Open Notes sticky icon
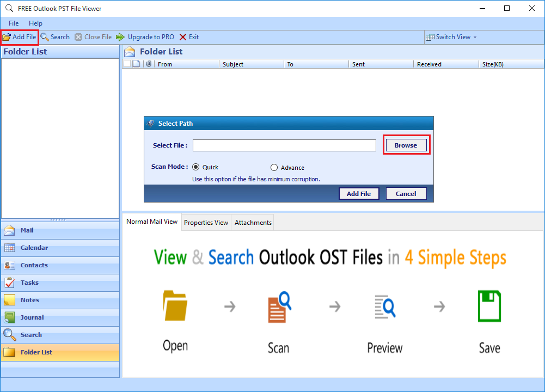Image resolution: width=545 pixels, height=392 pixels. pyautogui.click(x=9, y=300)
